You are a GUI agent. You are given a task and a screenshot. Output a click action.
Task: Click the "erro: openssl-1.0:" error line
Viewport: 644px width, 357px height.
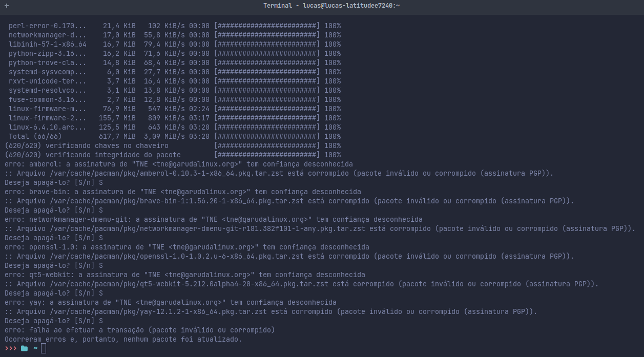tap(187, 247)
